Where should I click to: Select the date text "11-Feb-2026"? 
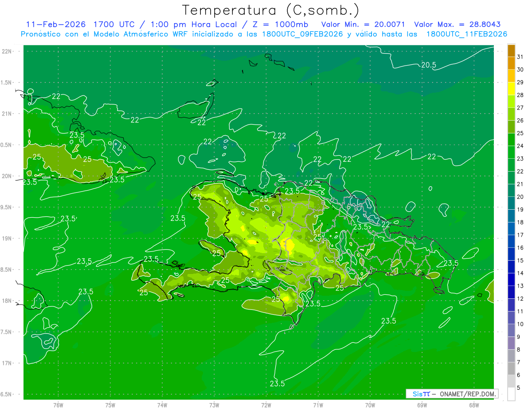(56, 24)
